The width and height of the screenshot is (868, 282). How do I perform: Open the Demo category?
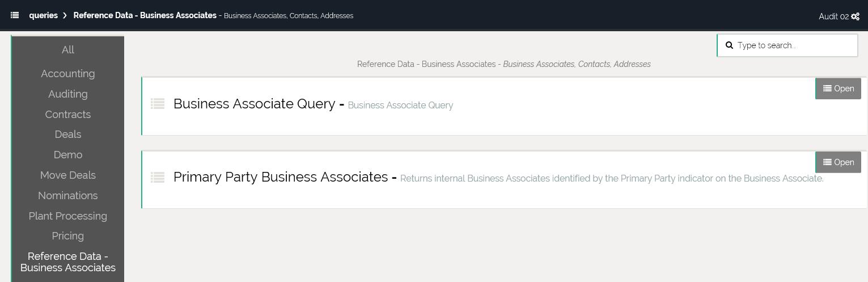coord(67,155)
